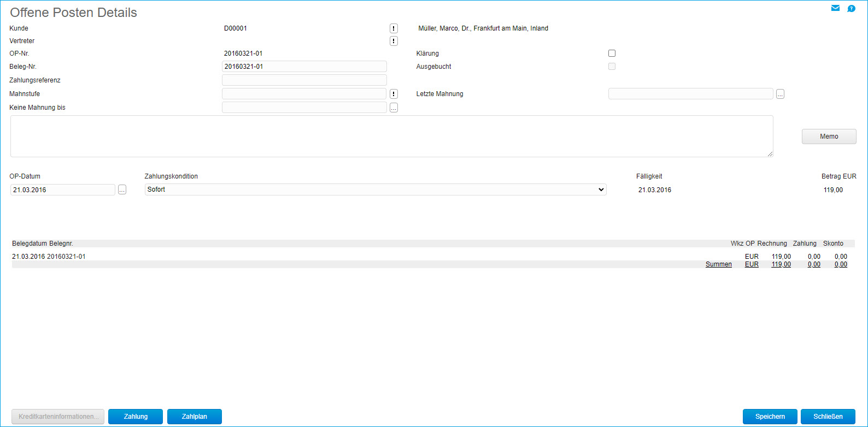This screenshot has height=427, width=868.
Task: Open the help question mark icon
Action: click(851, 9)
